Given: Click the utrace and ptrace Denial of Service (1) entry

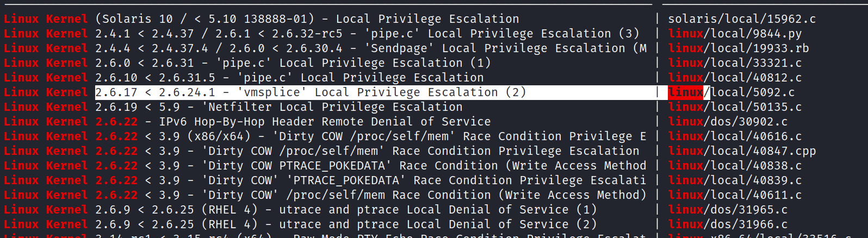Looking at the screenshot, I should point(345,210).
